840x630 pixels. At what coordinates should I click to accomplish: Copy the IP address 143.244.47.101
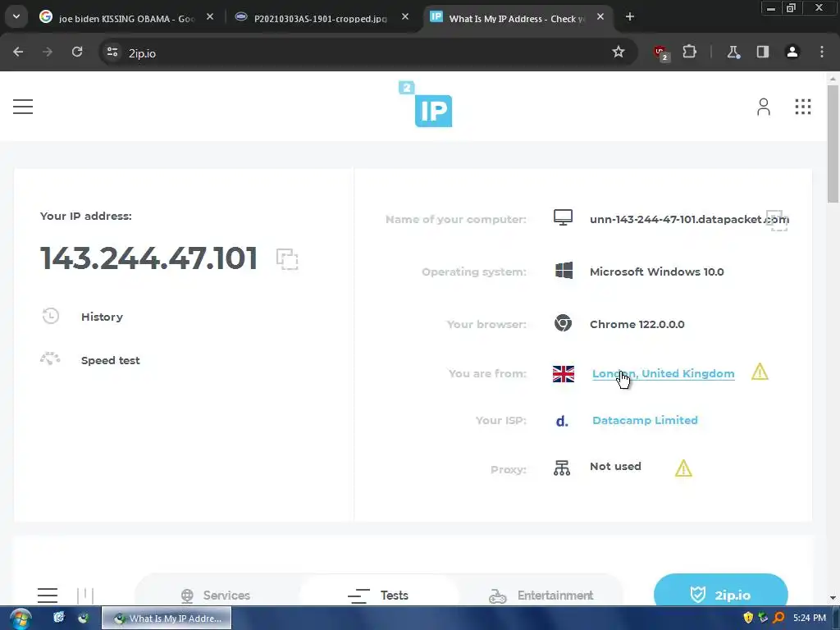tap(287, 259)
